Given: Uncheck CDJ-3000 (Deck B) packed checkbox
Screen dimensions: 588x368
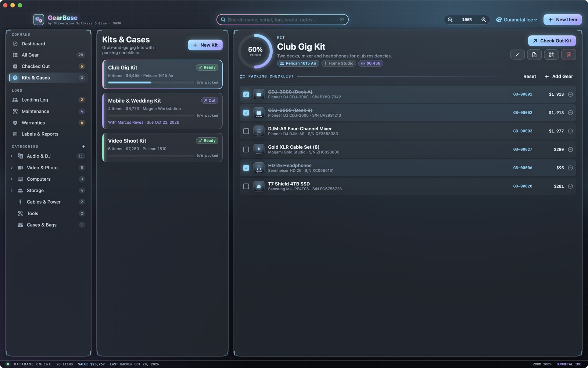Looking at the screenshot, I should [246, 113].
